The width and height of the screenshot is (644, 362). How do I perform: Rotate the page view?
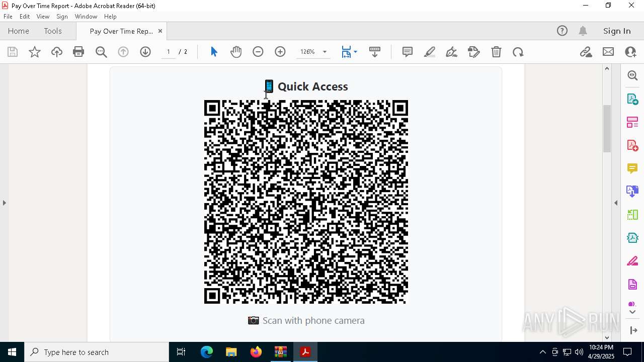pyautogui.click(x=518, y=52)
